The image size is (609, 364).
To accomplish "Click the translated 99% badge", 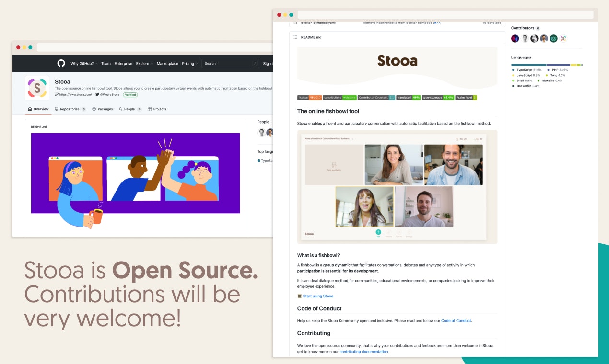I will tap(409, 98).
